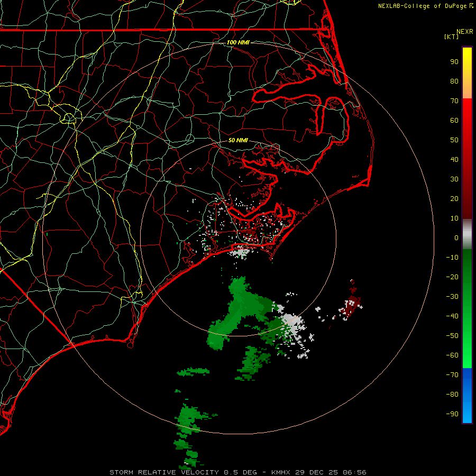Image resolution: width=476 pixels, height=476 pixels.
Task: Click the -40 value on velocity scale
Action: [x=452, y=316]
